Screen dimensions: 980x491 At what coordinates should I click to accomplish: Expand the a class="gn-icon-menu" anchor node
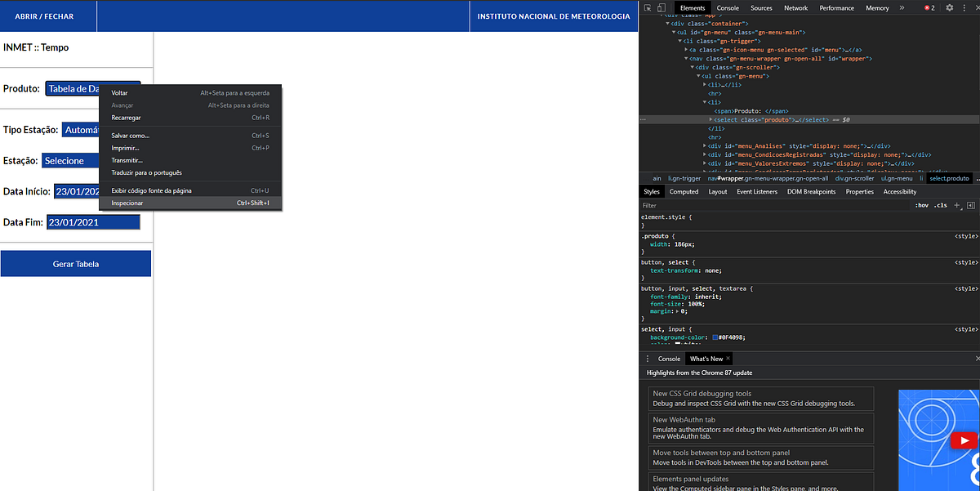click(686, 50)
